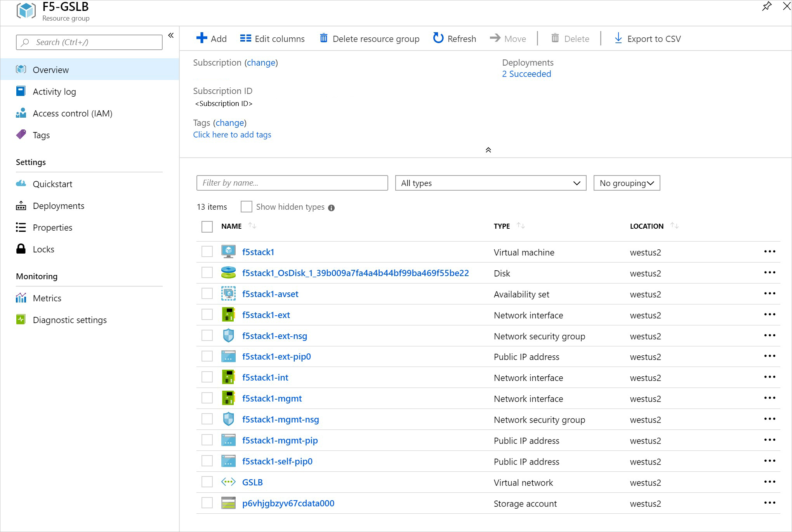Click the 2 Succeeded deployments link
The width and height of the screenshot is (792, 532).
click(525, 74)
